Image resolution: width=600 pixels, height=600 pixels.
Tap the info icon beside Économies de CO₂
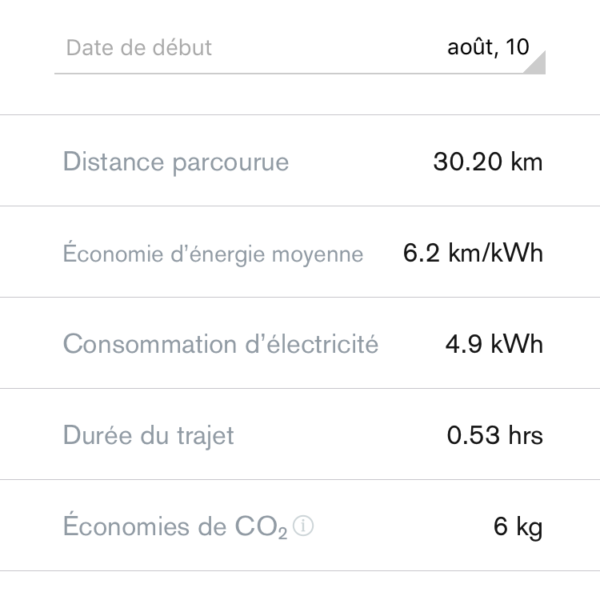tap(304, 527)
